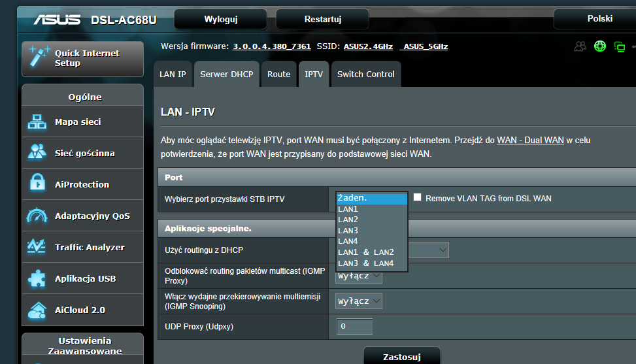This screenshot has width=636, height=364.
Task: Follow the WAN - Dual WAN link
Action: (530, 141)
